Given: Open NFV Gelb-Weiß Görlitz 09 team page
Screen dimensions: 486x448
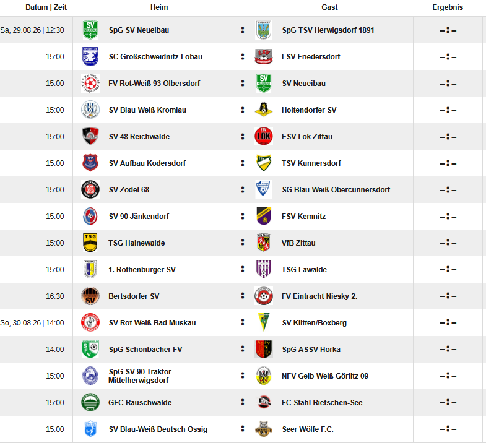Looking at the screenshot, I should pyautogui.click(x=325, y=376).
